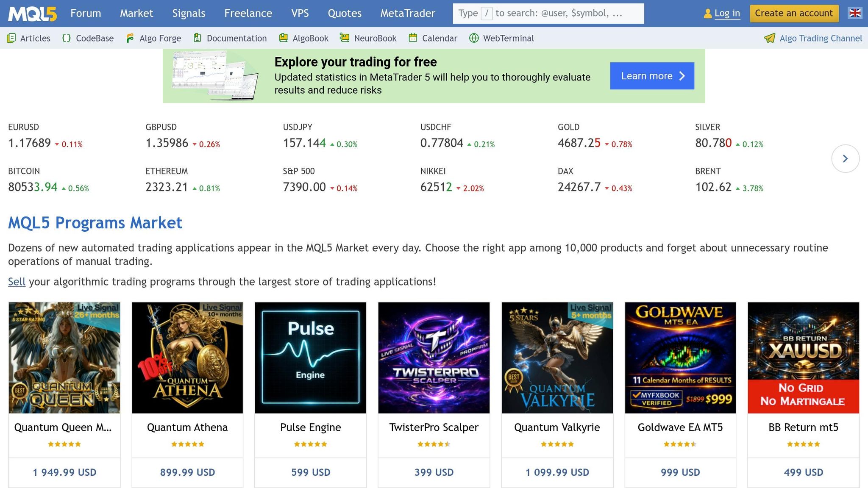The image size is (868, 488).
Task: Open the WebTerminal link text
Action: click(x=509, y=38)
